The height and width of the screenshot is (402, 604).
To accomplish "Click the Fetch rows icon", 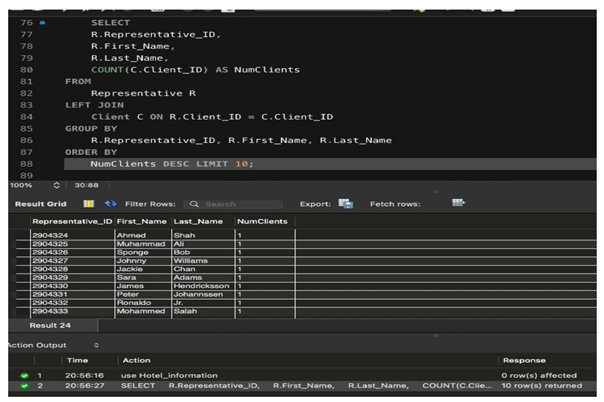I will (458, 203).
